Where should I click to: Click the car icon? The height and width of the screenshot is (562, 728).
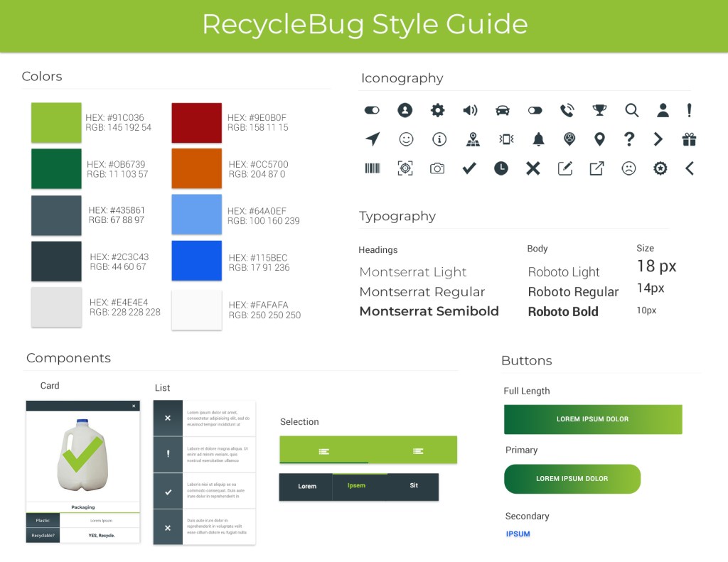pos(503,110)
